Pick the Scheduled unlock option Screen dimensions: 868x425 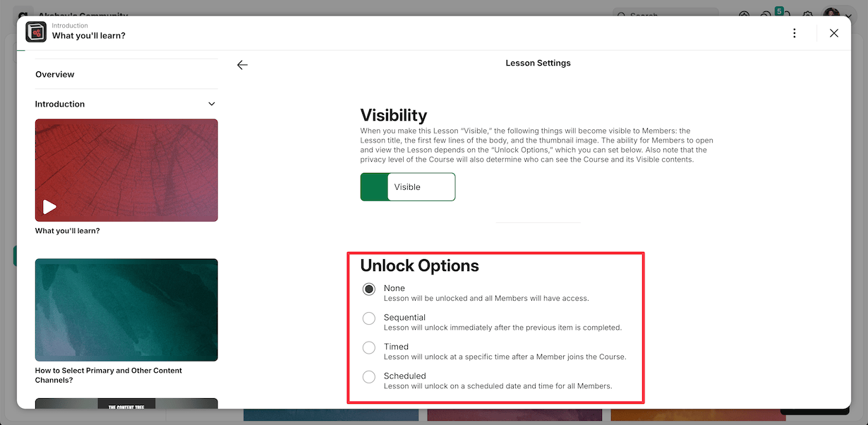pyautogui.click(x=369, y=377)
